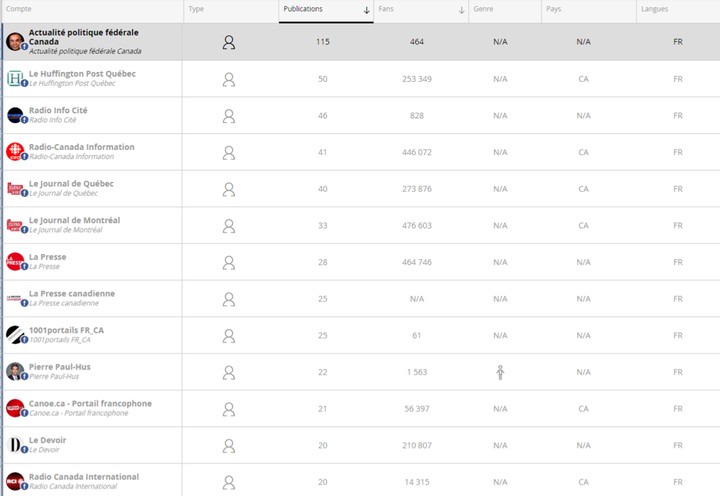Click the user type icon for Radio Canada International
Image resolution: width=720 pixels, height=496 pixels.
click(229, 482)
